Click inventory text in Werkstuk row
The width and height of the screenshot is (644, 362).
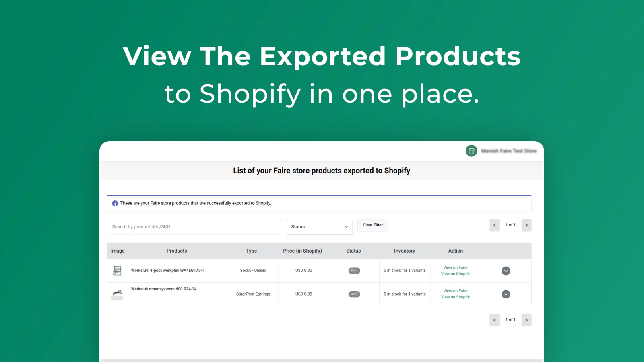[405, 294]
